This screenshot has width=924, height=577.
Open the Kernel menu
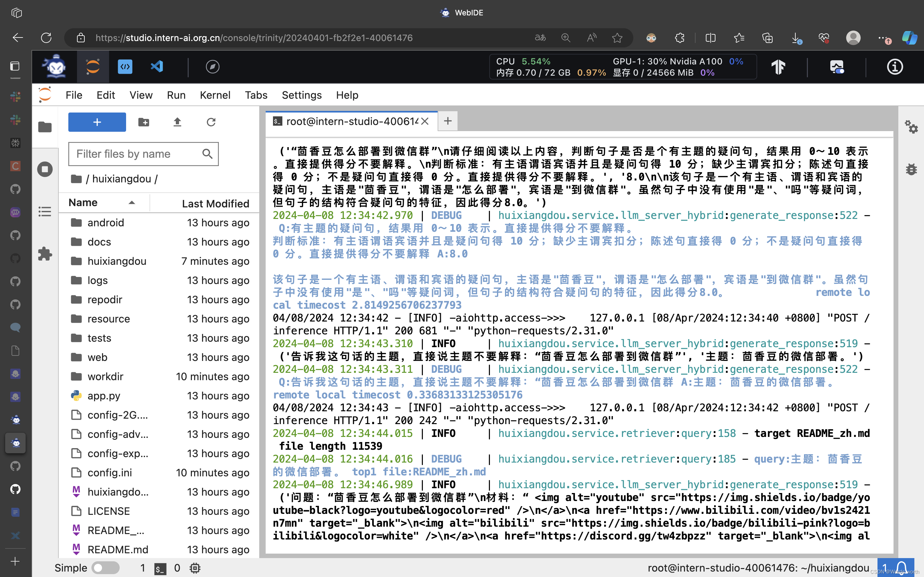point(215,95)
